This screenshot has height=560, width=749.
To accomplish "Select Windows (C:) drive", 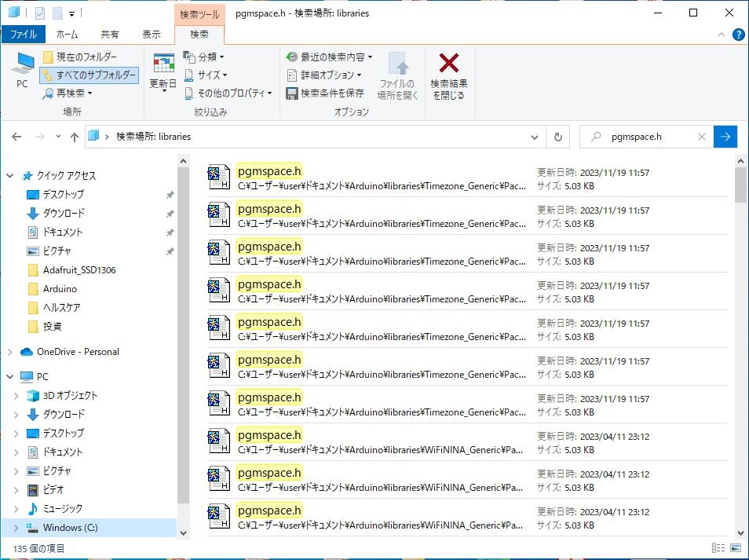I will [x=70, y=528].
